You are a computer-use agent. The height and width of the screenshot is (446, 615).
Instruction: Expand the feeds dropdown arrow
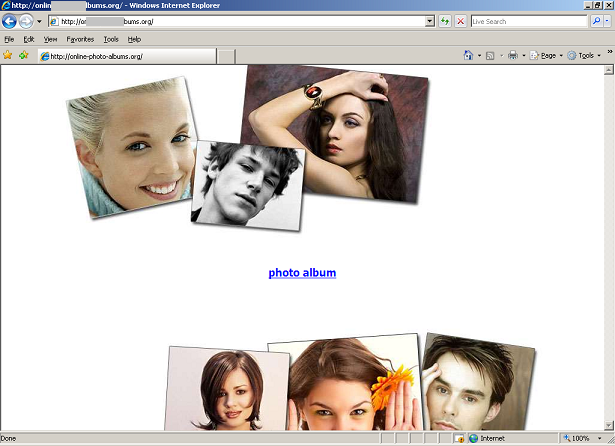tap(501, 56)
